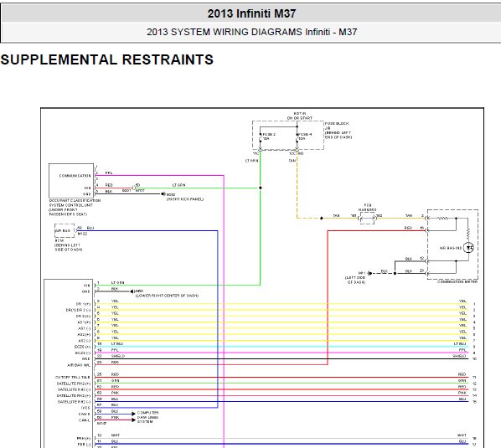Click the Supplemental Restraints heading

pos(107,59)
